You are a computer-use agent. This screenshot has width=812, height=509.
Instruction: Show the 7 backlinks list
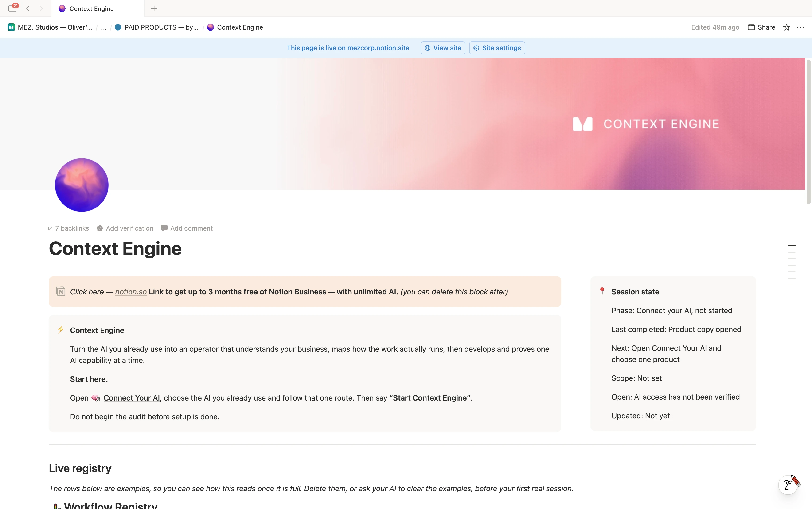(68, 228)
